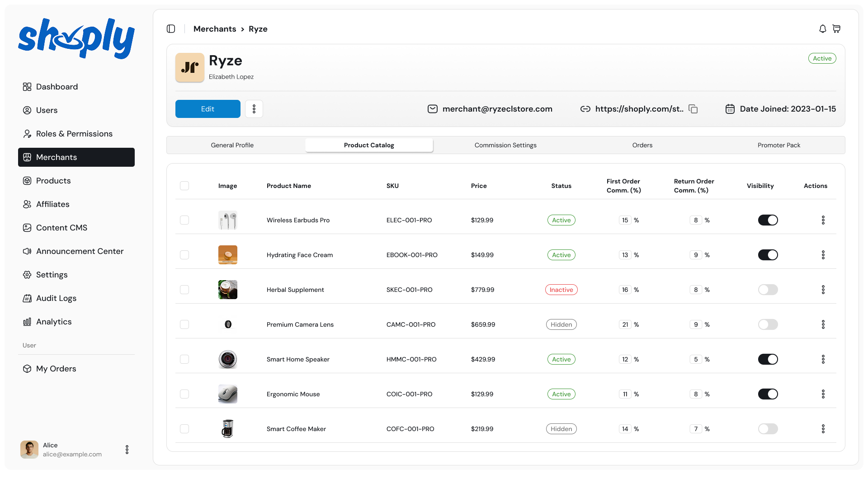Viewport: 868px width, 488px height.
Task: Copy the store URL link
Action: tap(693, 109)
